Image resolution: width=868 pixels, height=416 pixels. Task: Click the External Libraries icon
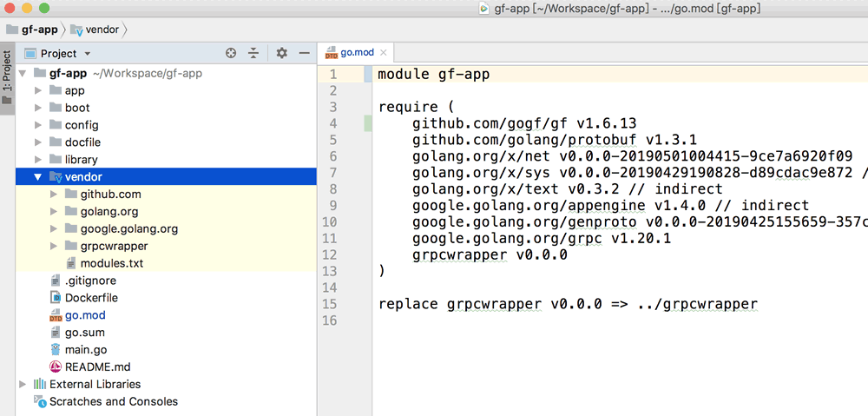point(40,384)
